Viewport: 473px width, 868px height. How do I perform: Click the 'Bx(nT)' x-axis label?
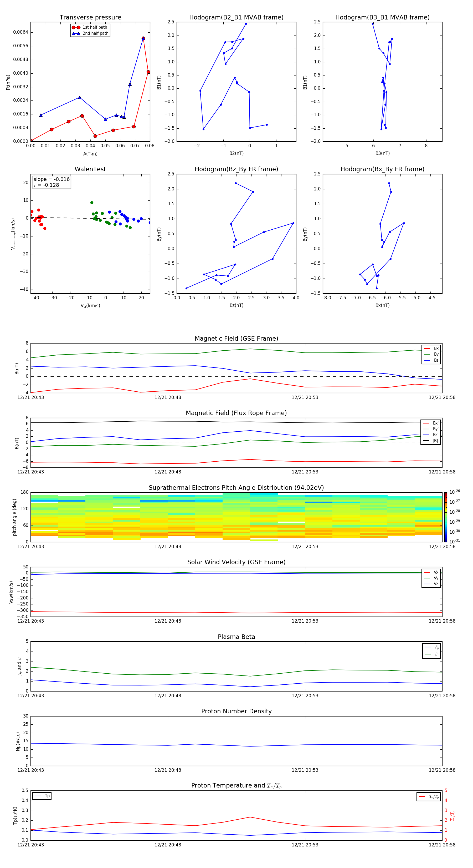pos(382,305)
